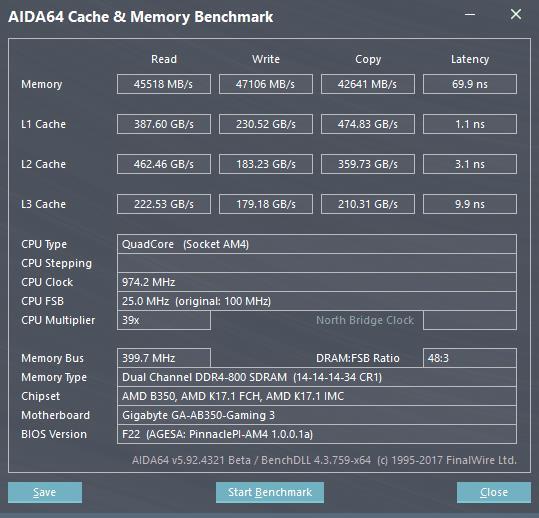Screen dimensions: 539x518
Task: Select the Motherboard Gigabyte GA-AB350 field
Action: coord(317,415)
